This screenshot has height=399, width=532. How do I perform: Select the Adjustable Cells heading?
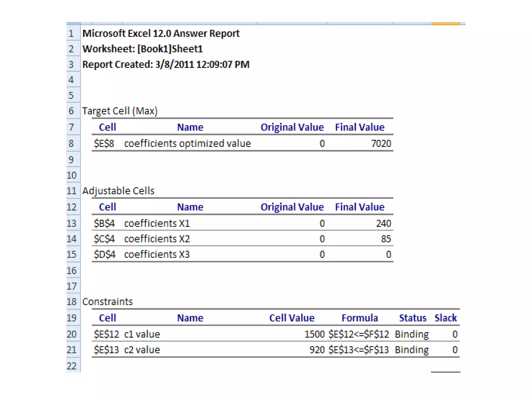coord(118,191)
